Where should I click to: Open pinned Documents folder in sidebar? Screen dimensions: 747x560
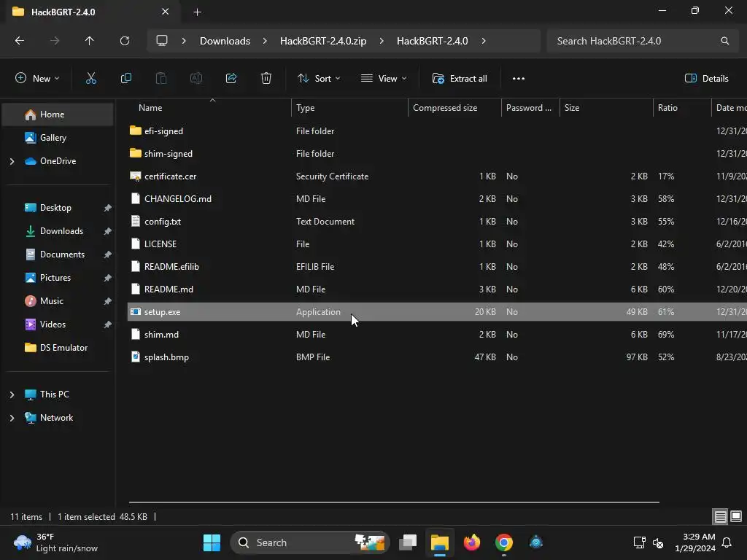pos(58,254)
